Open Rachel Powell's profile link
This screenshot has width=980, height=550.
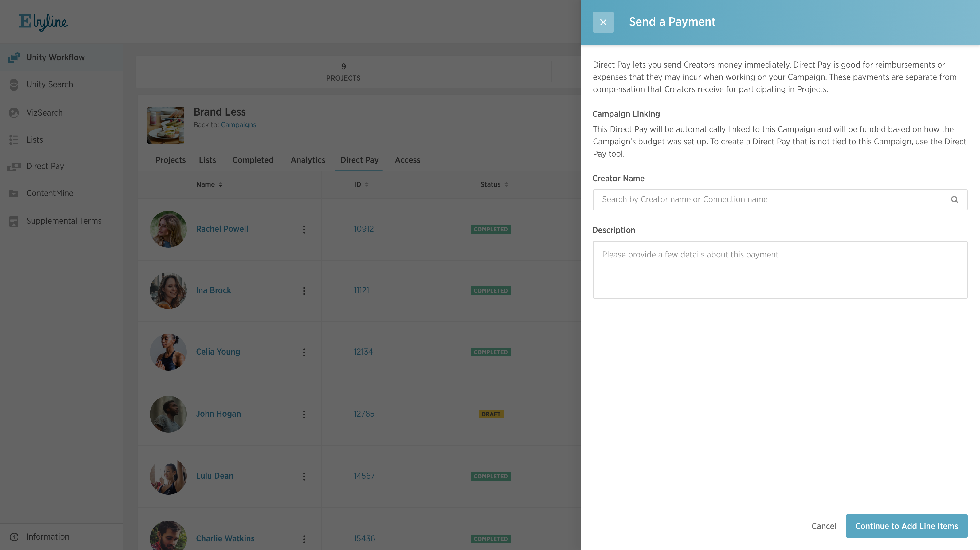pyautogui.click(x=222, y=229)
